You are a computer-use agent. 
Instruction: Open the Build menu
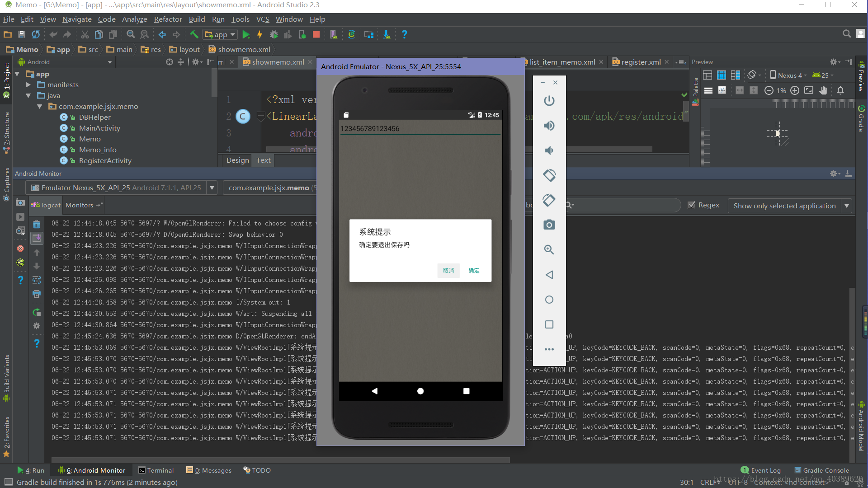pos(197,19)
